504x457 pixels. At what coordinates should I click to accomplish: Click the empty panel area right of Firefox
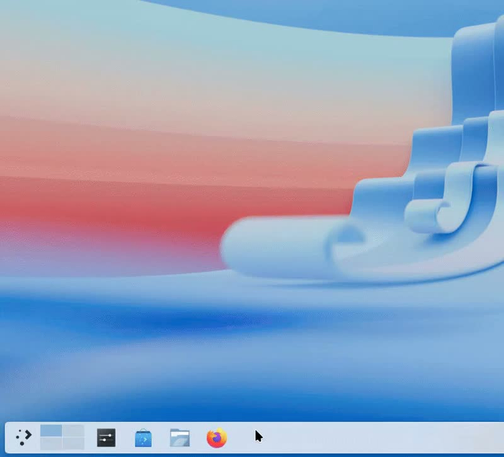(367, 438)
